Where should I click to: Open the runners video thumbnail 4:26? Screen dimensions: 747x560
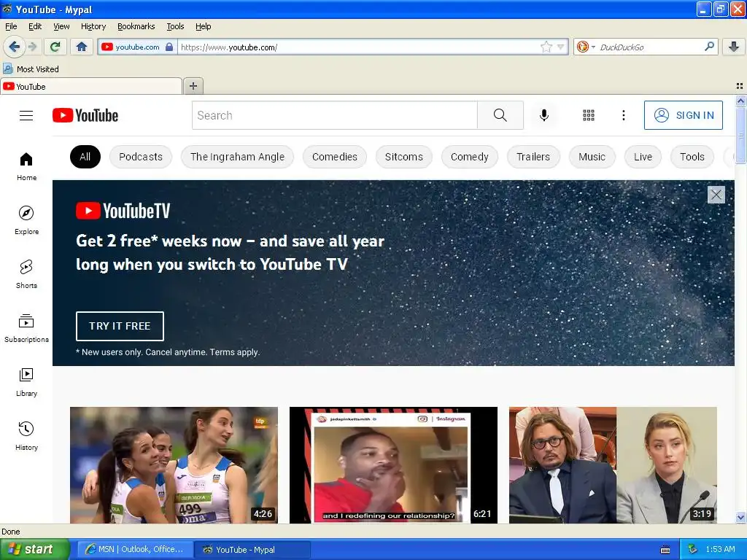(x=174, y=465)
